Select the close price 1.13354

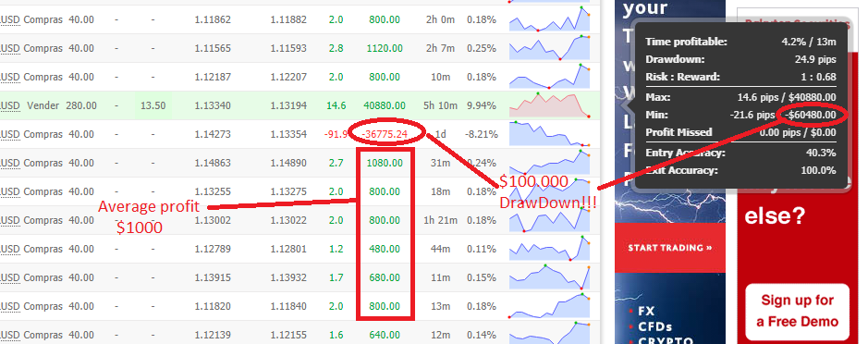288,134
